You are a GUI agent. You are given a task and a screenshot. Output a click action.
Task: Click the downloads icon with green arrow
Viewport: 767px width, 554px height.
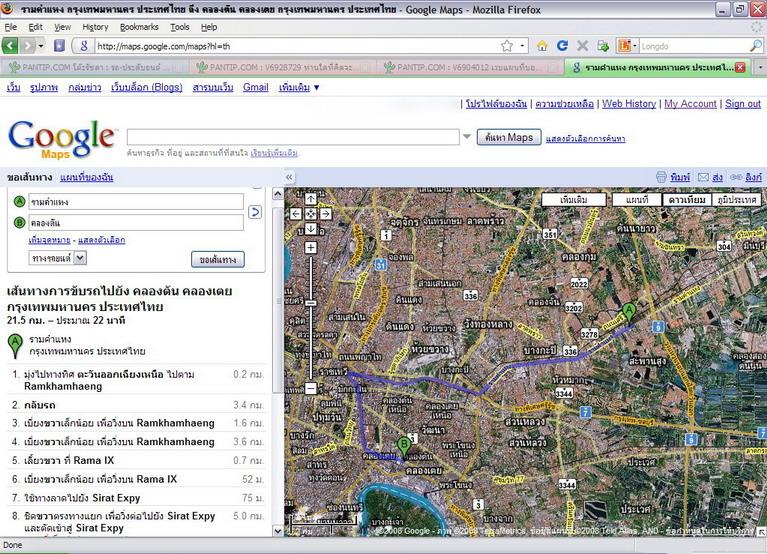(x=603, y=46)
